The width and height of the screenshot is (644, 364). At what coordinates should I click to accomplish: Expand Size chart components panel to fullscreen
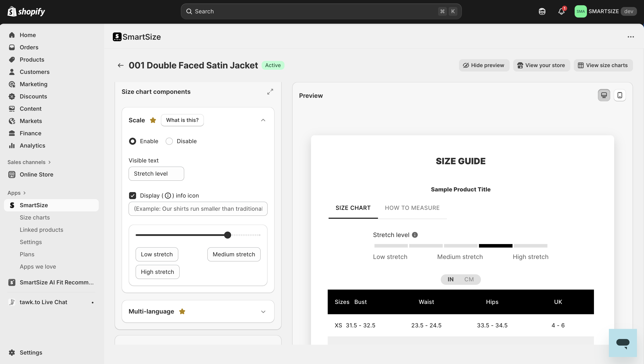click(270, 92)
